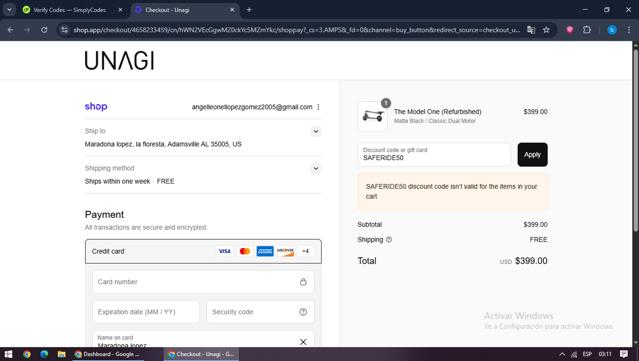Click the browser forward arrow
Viewport: 639px width, 361px height.
tap(27, 30)
